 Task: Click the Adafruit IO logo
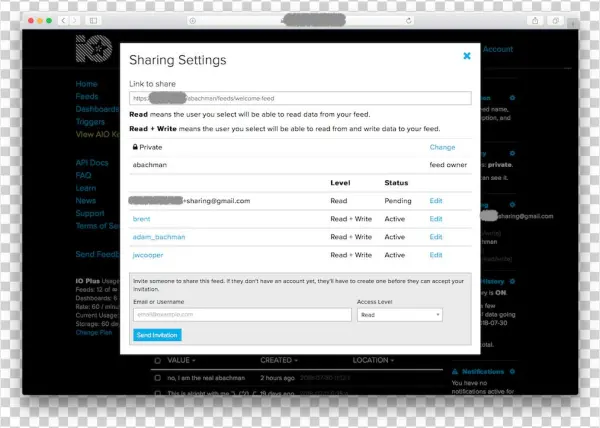click(94, 49)
